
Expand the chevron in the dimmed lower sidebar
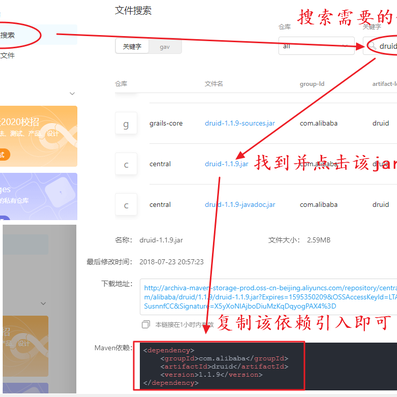click(43, 304)
